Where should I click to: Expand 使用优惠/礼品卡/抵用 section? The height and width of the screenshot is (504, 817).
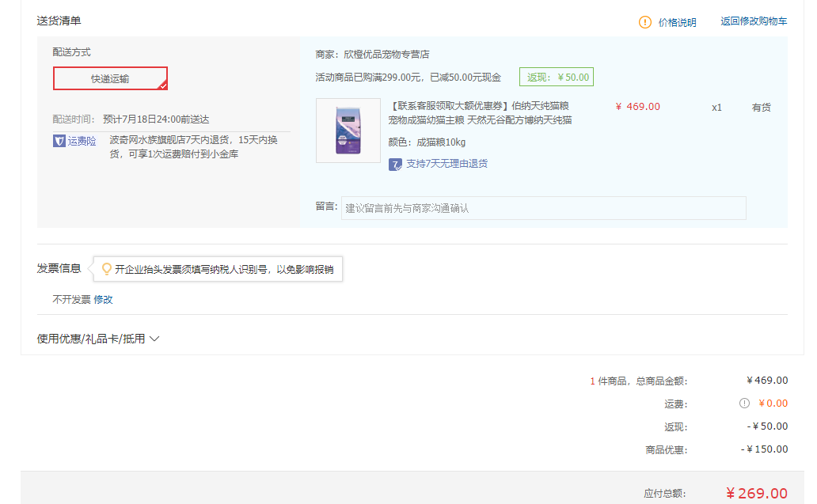[x=91, y=339]
